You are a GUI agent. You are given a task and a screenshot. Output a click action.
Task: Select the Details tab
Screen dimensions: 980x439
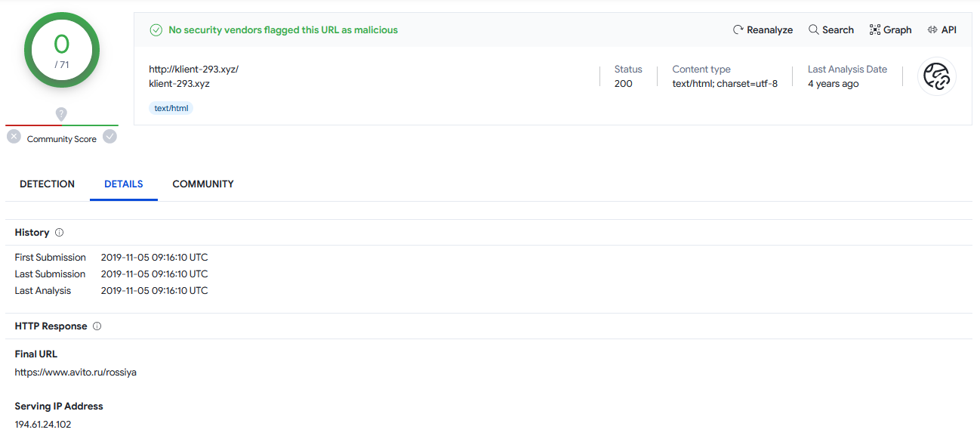(124, 184)
